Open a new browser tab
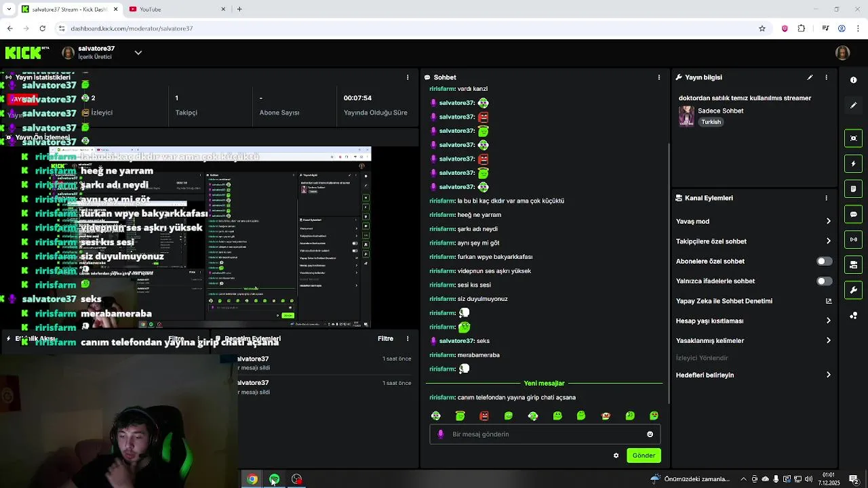 click(x=239, y=9)
